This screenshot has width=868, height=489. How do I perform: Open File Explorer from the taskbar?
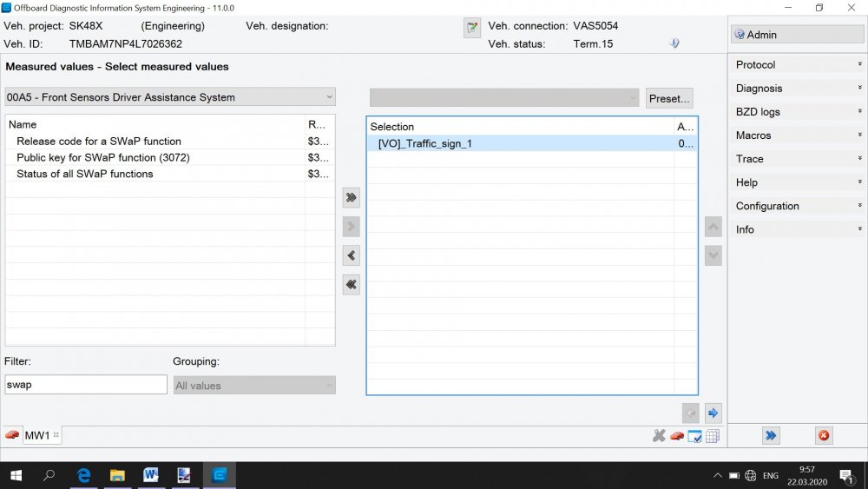(117, 475)
